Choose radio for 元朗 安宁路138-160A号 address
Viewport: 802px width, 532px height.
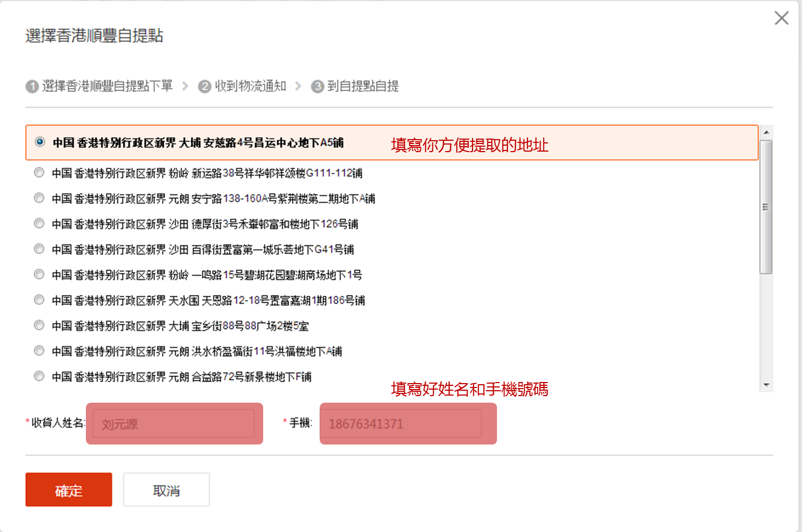point(39,198)
